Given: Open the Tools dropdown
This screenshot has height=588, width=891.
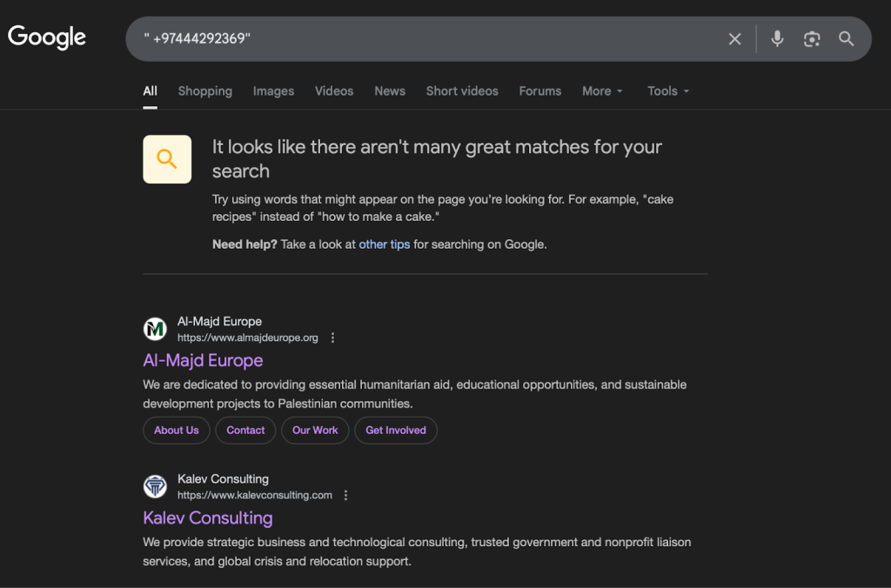Looking at the screenshot, I should coord(667,90).
